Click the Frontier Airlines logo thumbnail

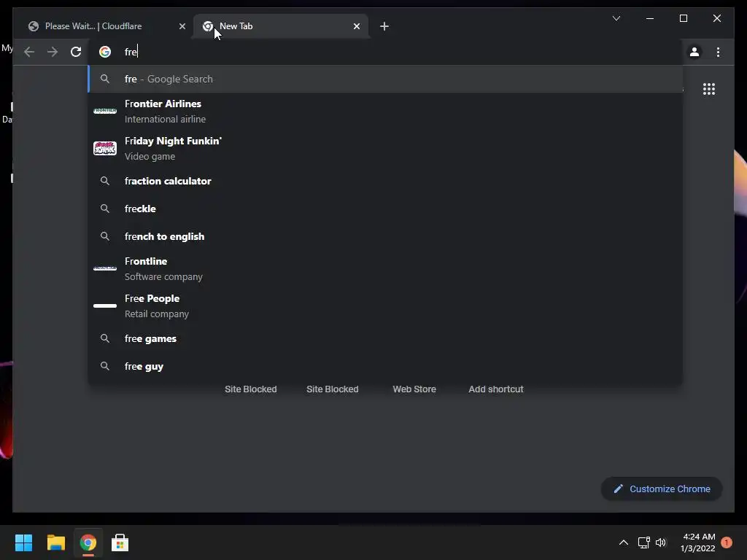pyautogui.click(x=105, y=111)
